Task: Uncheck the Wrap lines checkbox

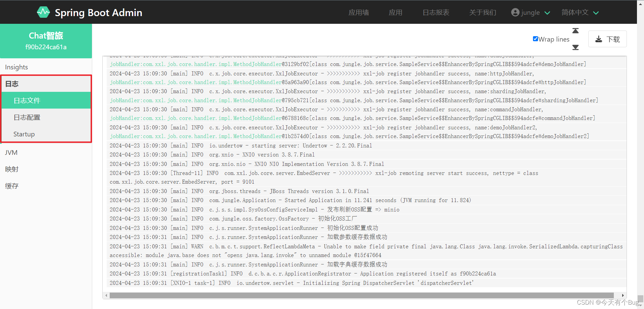Action: coord(535,39)
